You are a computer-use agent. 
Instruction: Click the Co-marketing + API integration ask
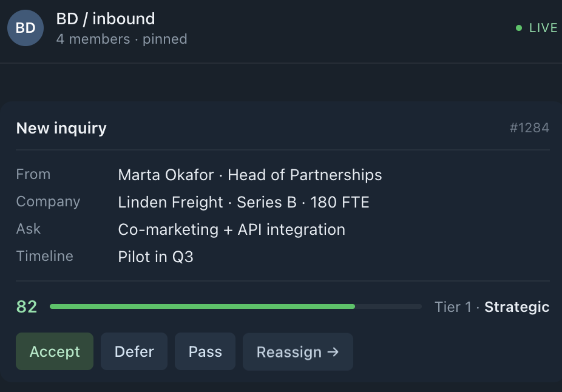232,229
